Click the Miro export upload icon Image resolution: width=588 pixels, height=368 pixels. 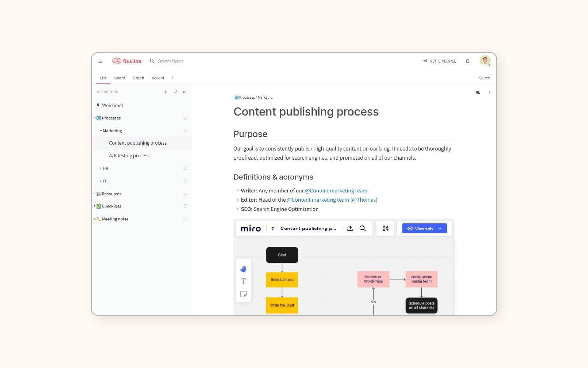(350, 229)
